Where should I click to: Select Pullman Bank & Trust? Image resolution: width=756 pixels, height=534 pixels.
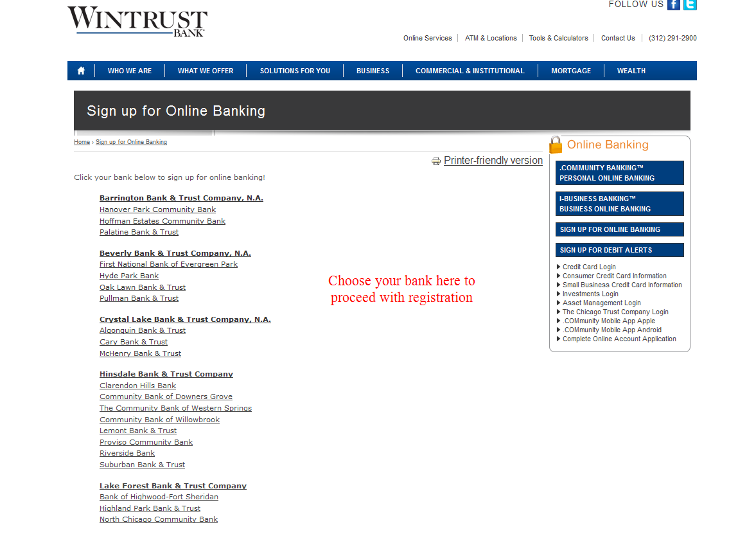(139, 299)
